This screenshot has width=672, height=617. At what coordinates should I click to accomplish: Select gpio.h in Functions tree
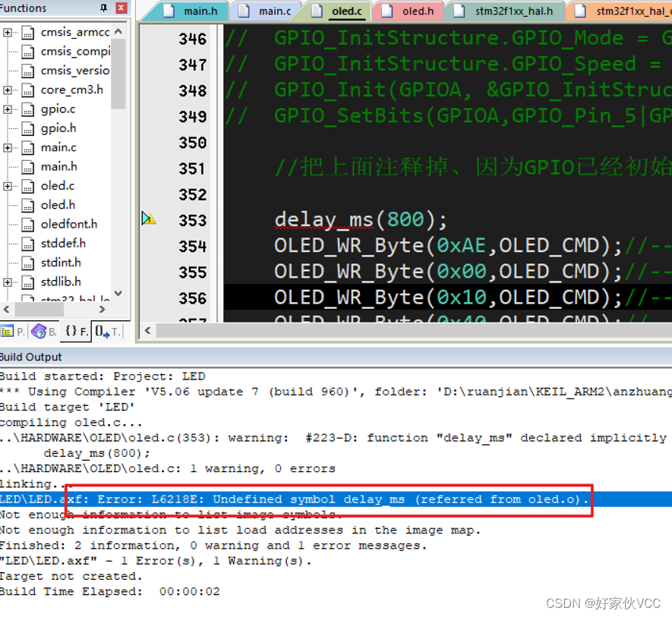(x=58, y=128)
